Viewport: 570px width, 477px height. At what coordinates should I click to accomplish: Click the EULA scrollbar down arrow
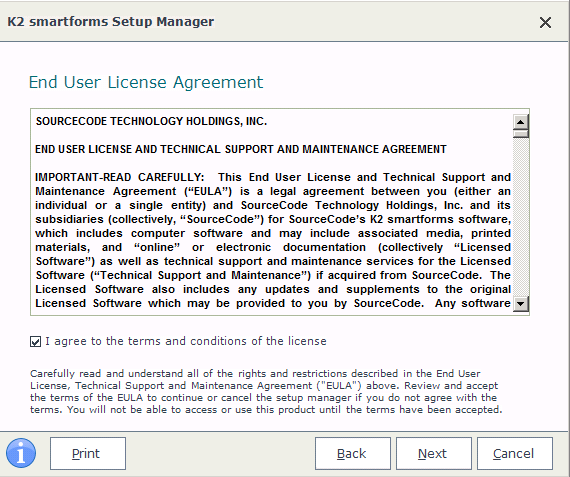(521, 304)
